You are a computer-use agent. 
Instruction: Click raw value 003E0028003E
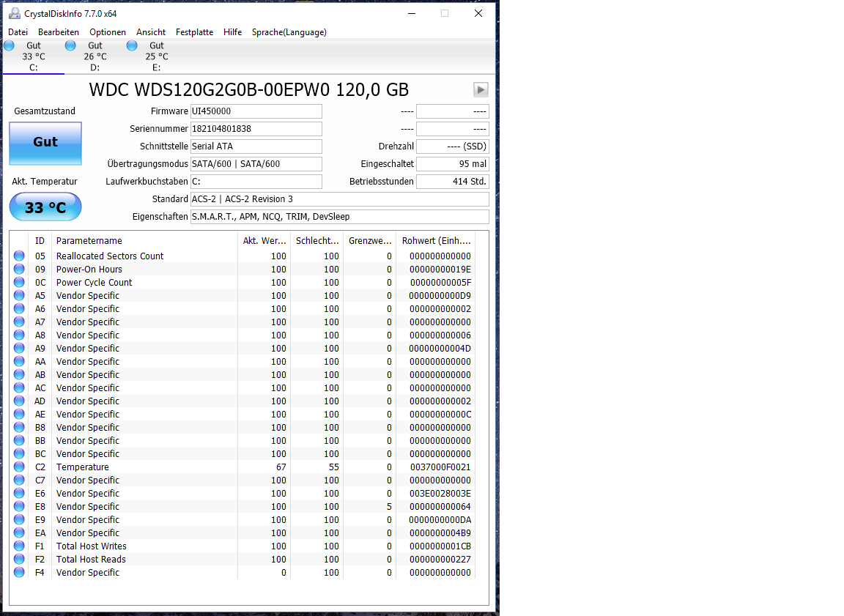440,494
